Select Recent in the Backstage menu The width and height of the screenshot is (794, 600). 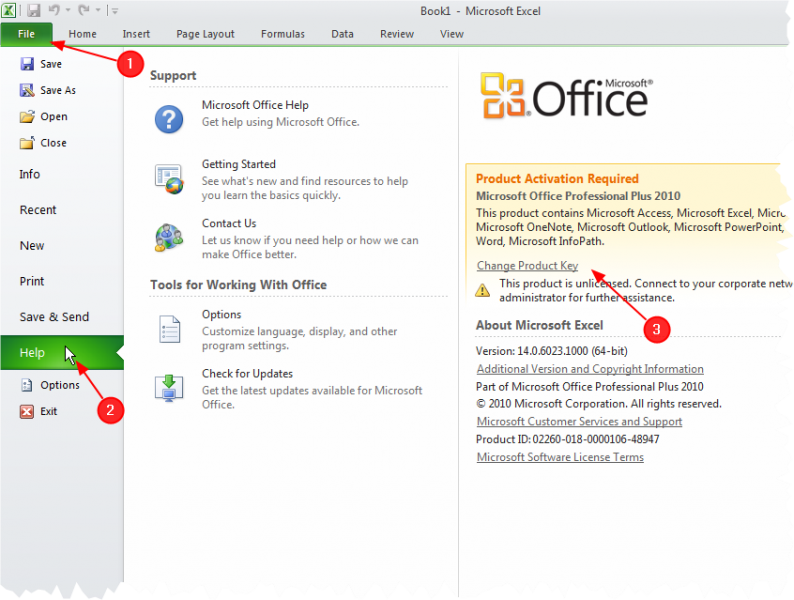38,210
